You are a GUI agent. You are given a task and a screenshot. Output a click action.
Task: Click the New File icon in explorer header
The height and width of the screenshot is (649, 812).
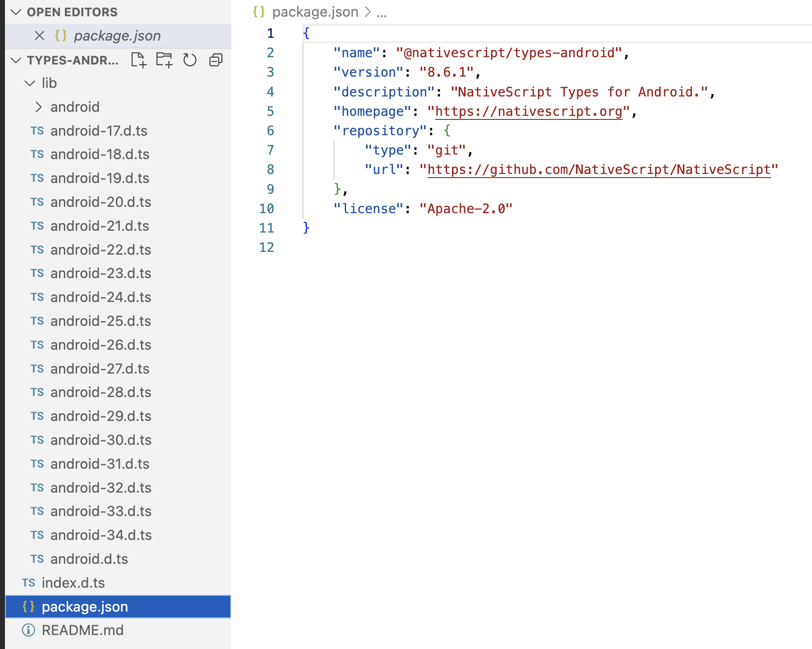[x=139, y=60]
